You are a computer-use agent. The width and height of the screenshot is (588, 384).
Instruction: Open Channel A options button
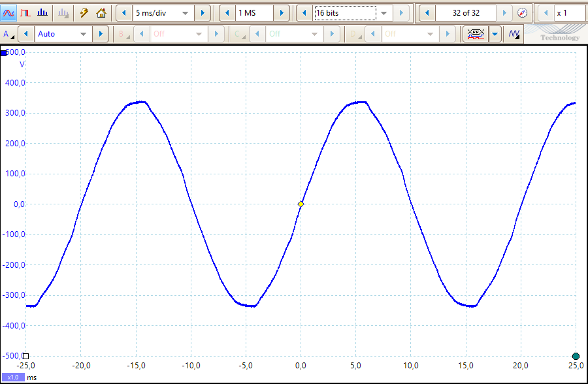tap(7, 33)
